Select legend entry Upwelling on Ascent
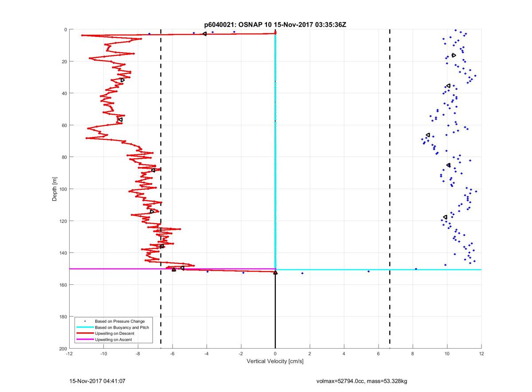The height and width of the screenshot is (392, 532). coord(113,340)
